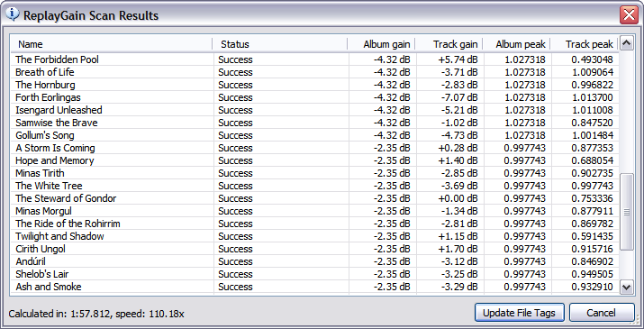
Task: Select The White Tree track
Action: pos(314,186)
